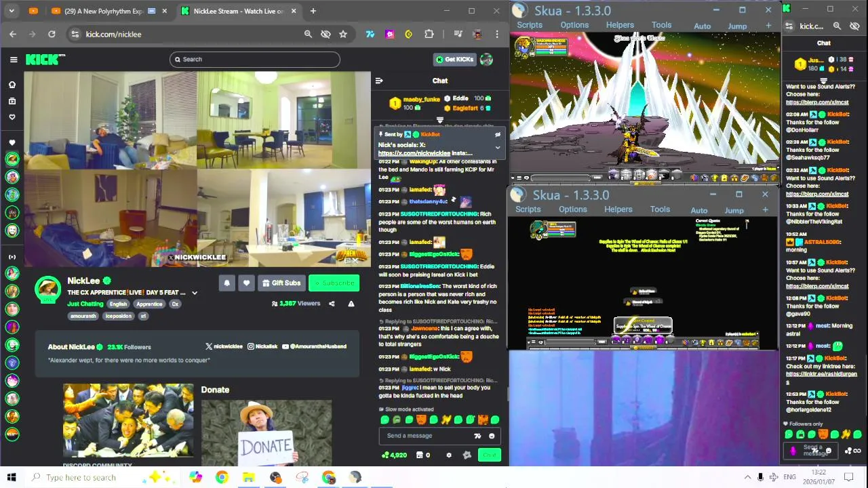Image resolution: width=868 pixels, height=488 pixels.
Task: Open chat shop icon showing 0
Action: 423,455
